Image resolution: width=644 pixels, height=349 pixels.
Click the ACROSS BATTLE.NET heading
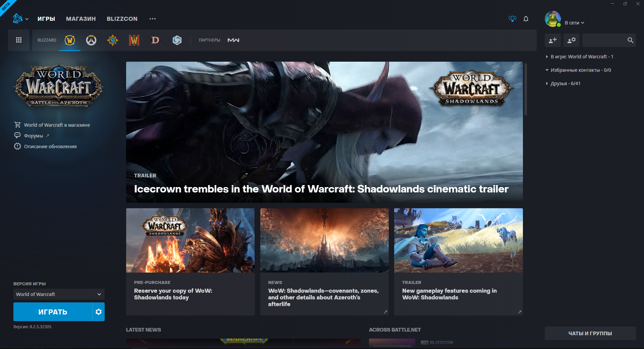click(395, 330)
